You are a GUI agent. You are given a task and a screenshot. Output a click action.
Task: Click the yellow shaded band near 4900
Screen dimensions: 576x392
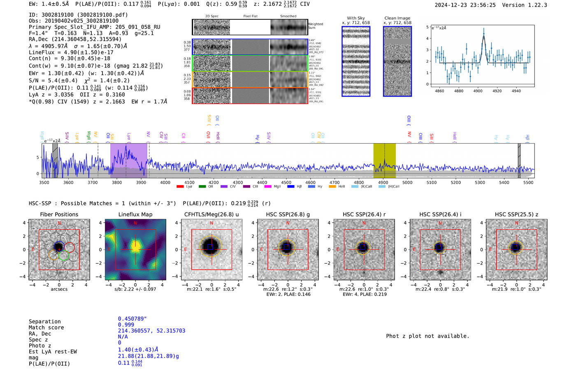click(384, 160)
